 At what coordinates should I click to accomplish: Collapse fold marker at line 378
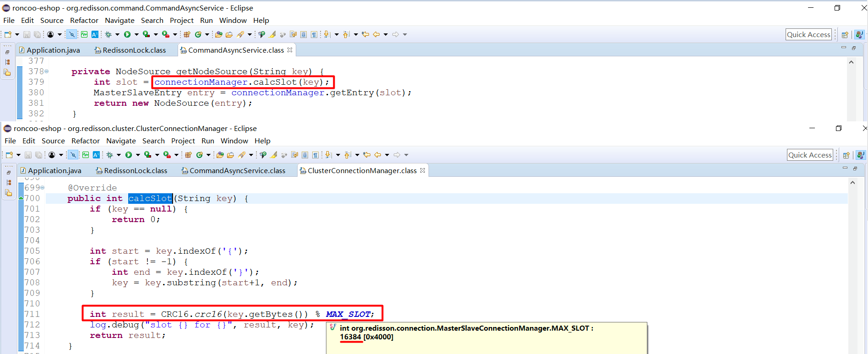click(x=46, y=71)
